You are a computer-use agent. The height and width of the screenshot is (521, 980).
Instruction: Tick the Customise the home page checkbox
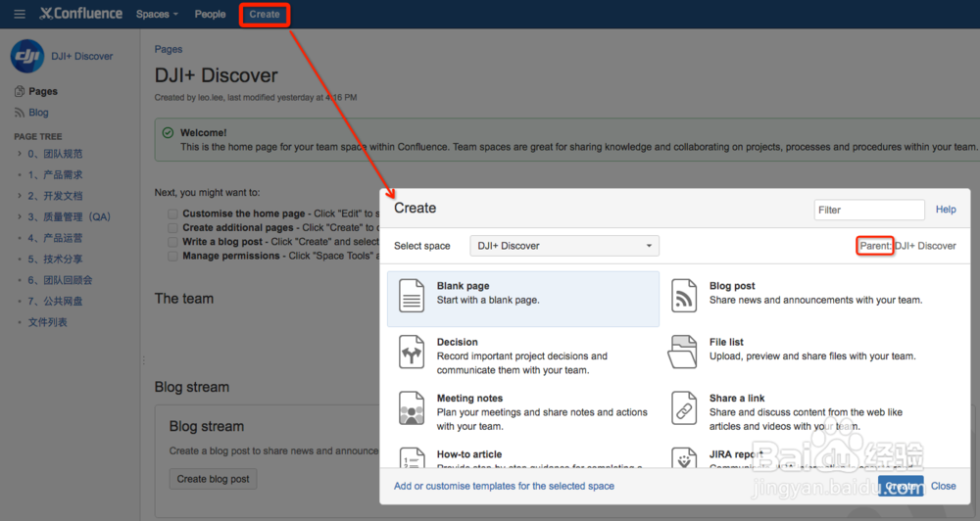(x=172, y=213)
